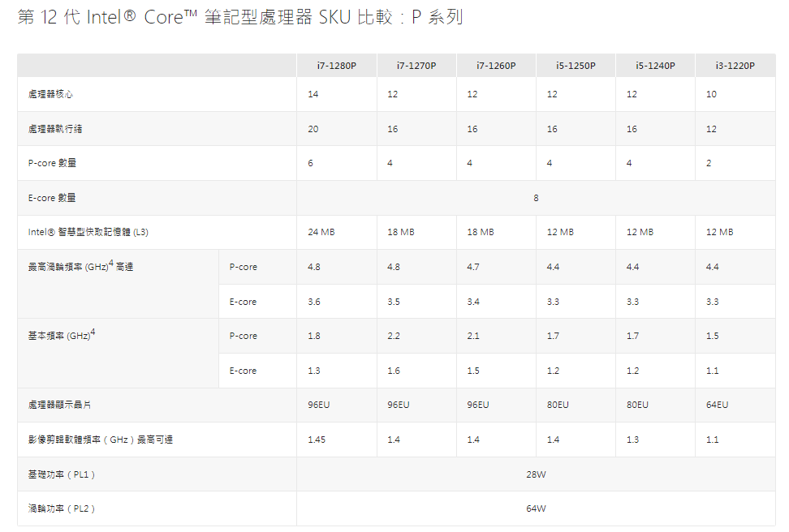Click graphics '80EU' for i5-1240P
789x532 pixels.
pyautogui.click(x=637, y=405)
